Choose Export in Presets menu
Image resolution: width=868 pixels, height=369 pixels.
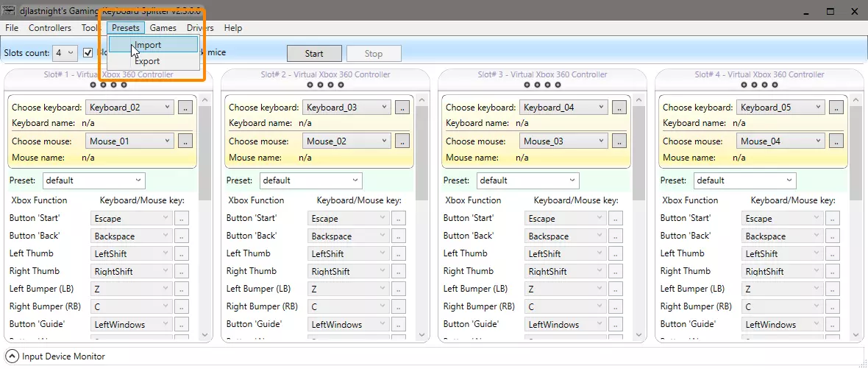pyautogui.click(x=153, y=61)
